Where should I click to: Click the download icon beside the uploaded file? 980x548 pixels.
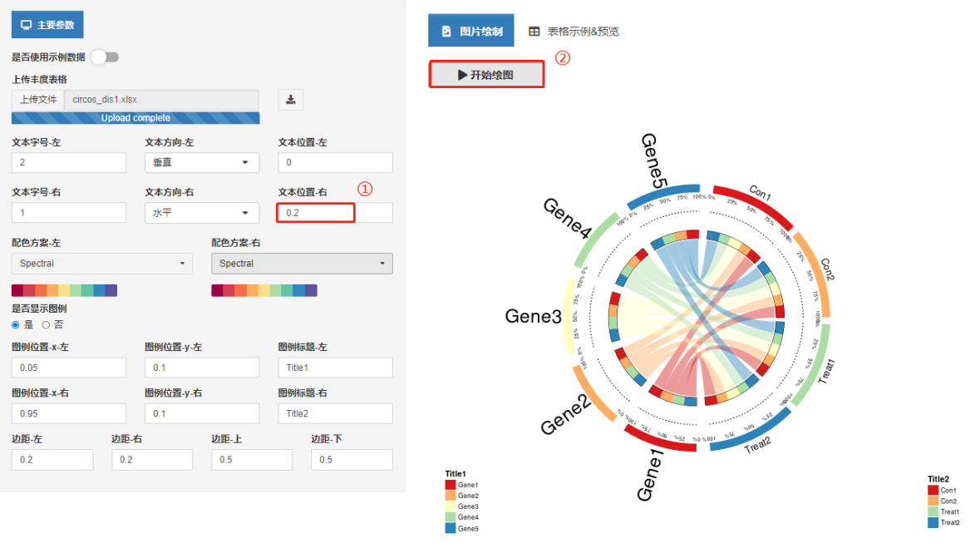[291, 99]
